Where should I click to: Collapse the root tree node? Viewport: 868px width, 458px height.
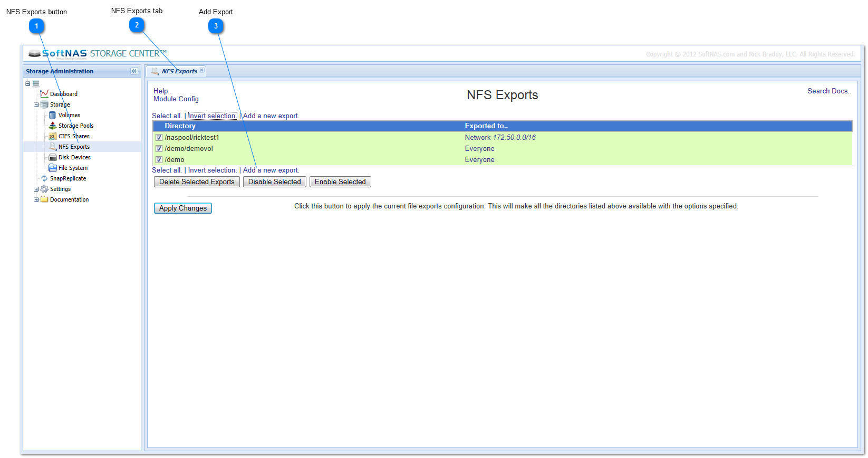(x=27, y=83)
